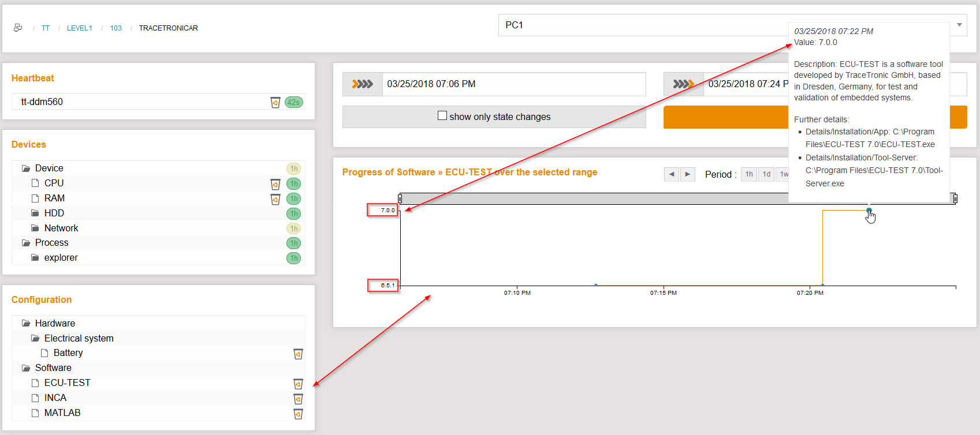Click the home icon in the breadcrumb
This screenshot has width=980, height=435.
point(18,28)
